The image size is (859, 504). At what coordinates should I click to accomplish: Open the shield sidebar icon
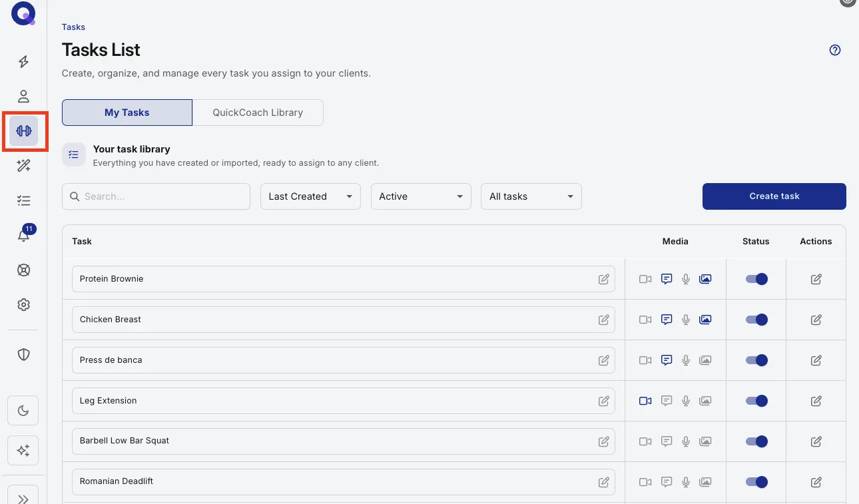(23, 354)
